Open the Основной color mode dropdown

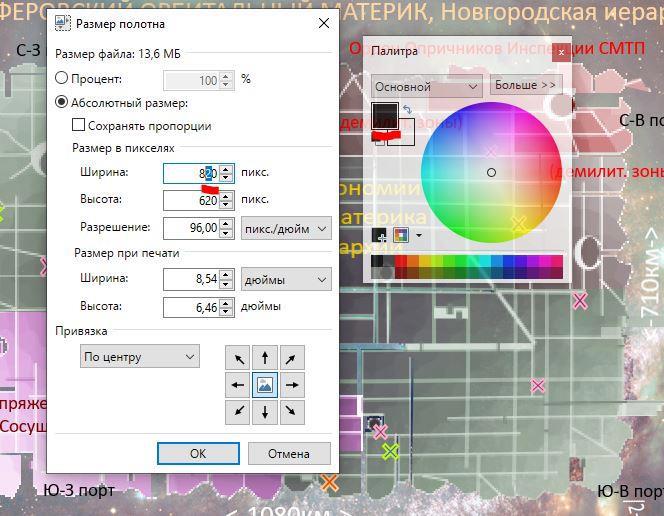(x=427, y=87)
